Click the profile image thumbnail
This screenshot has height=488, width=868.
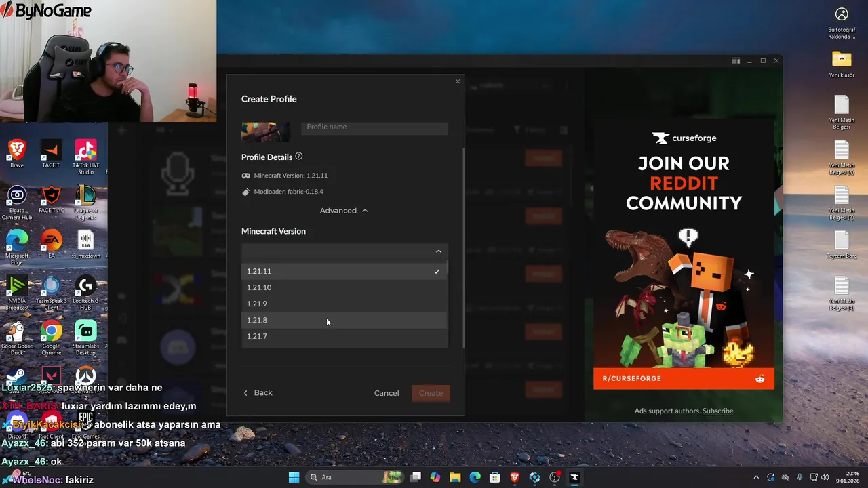pos(266,131)
